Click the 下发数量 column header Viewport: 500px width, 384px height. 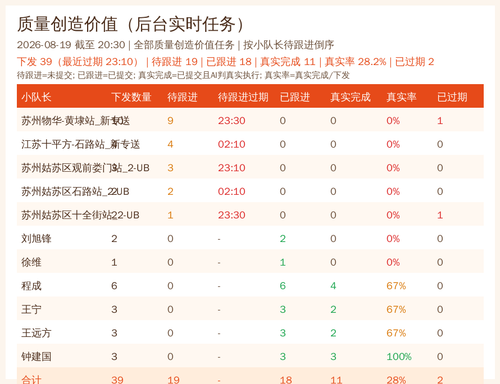pyautogui.click(x=131, y=97)
